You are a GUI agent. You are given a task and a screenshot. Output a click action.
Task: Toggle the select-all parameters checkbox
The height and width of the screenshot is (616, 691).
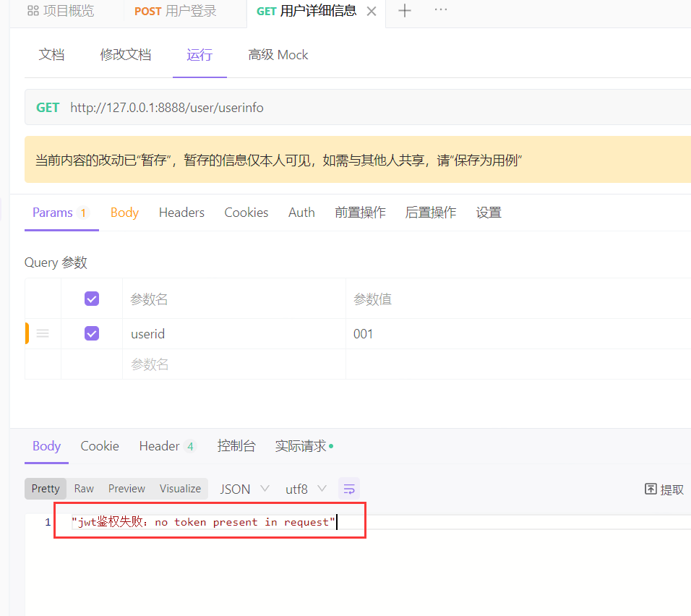pyautogui.click(x=90, y=298)
